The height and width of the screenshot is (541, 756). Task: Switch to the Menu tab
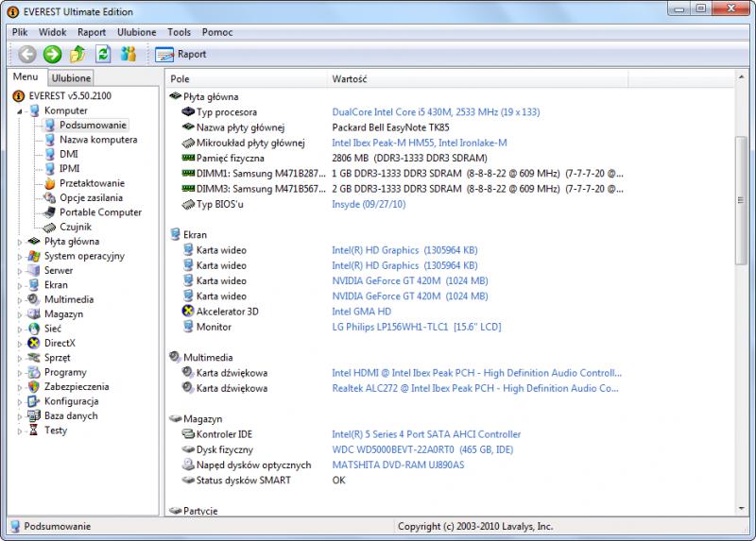coord(26,77)
